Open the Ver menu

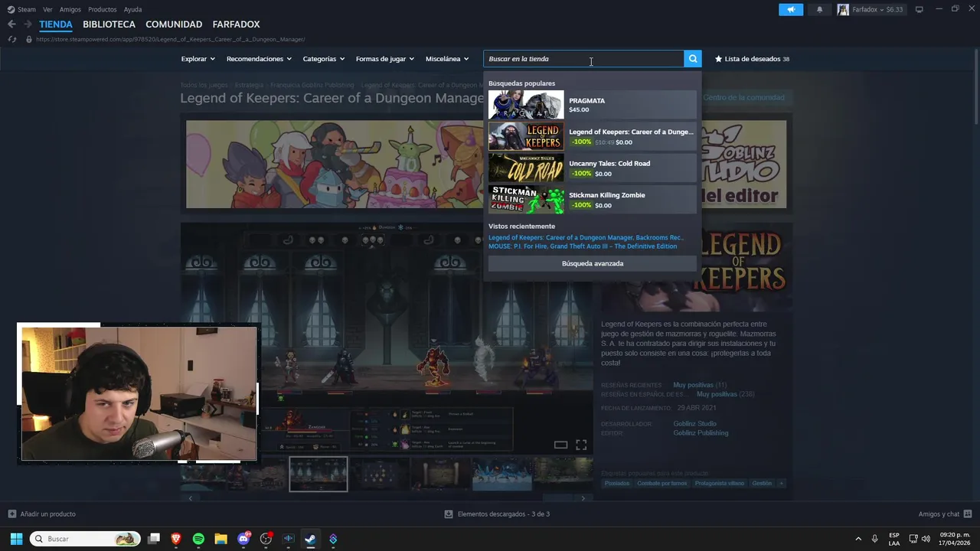(47, 9)
